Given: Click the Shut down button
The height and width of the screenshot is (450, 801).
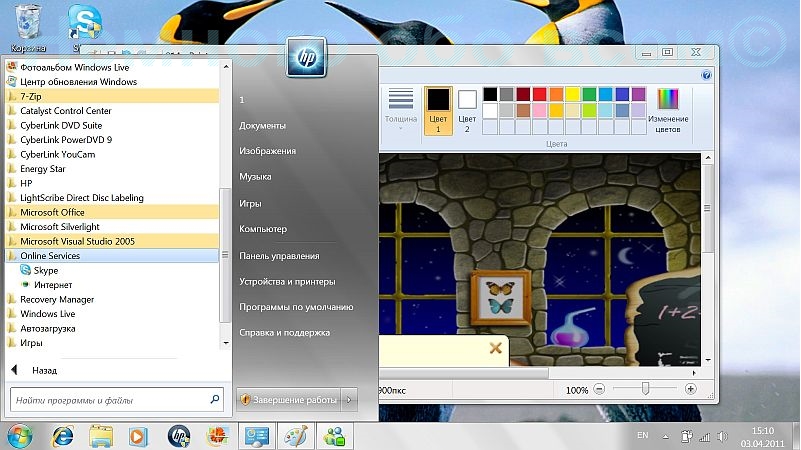Looking at the screenshot, I should (x=288, y=400).
